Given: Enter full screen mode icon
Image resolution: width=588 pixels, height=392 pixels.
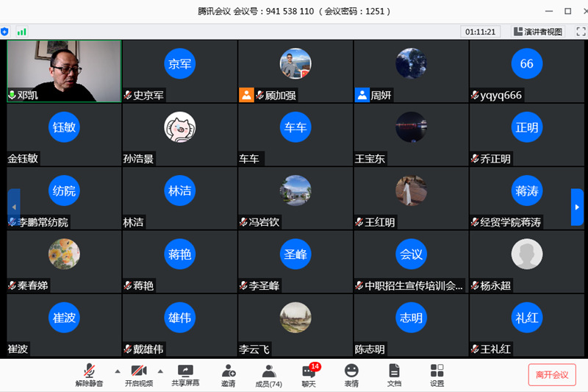Looking at the screenshot, I should pos(581,32).
